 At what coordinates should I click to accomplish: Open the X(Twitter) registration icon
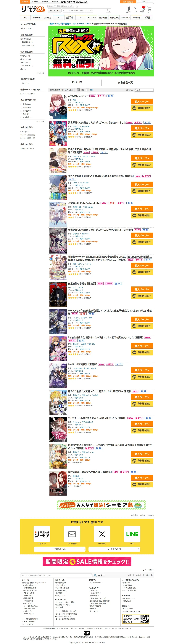[x=102, y=534]
